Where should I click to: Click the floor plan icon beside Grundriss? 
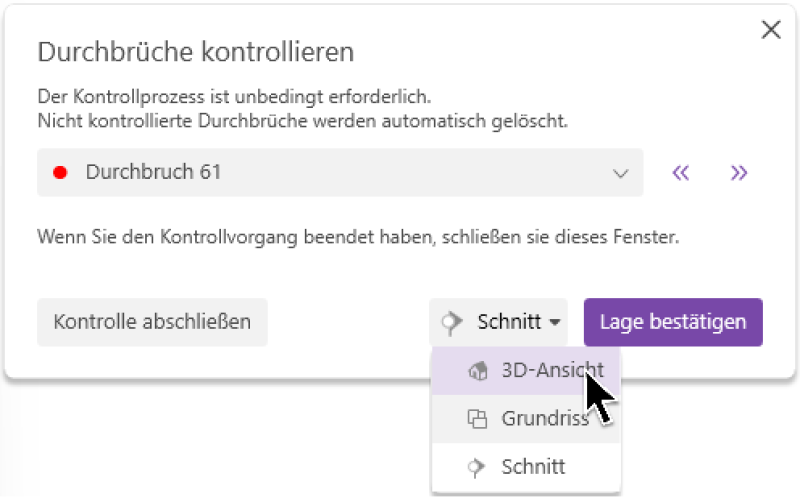point(477,419)
